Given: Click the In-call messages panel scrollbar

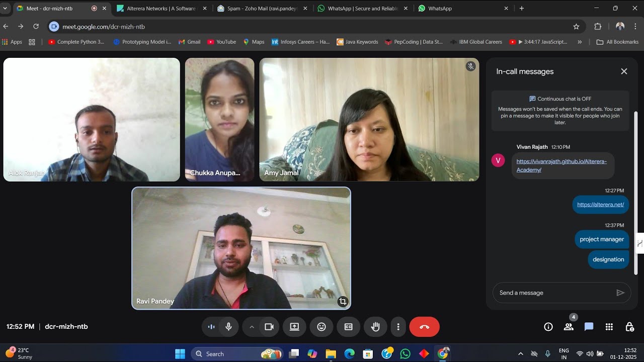Looking at the screenshot, I should coord(635,193).
